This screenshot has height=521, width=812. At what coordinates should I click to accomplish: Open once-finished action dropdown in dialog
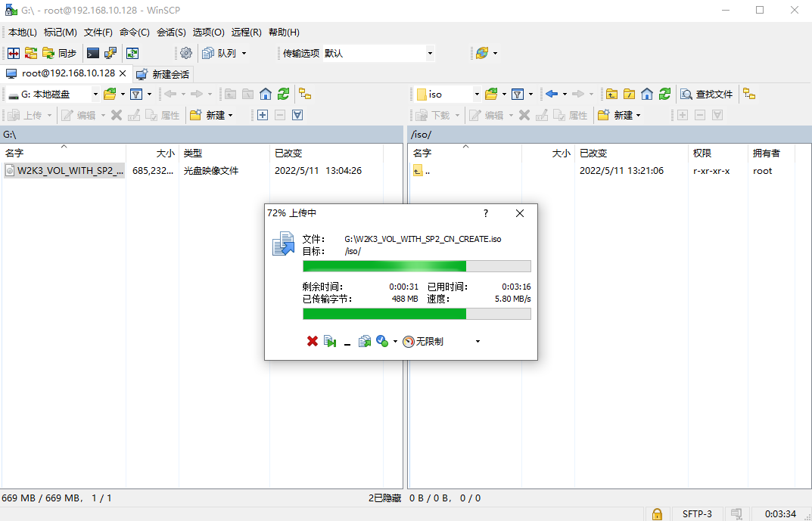395,342
